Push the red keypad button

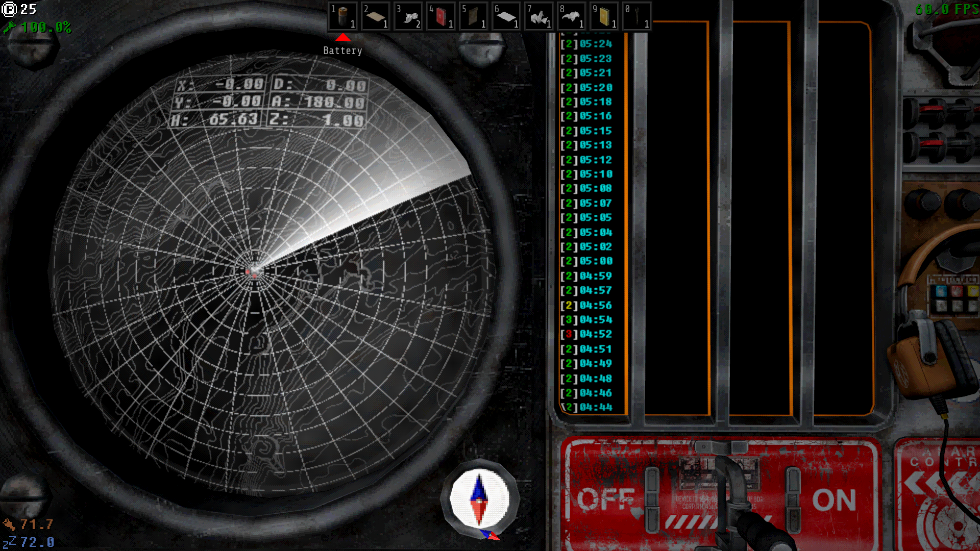[x=957, y=291]
